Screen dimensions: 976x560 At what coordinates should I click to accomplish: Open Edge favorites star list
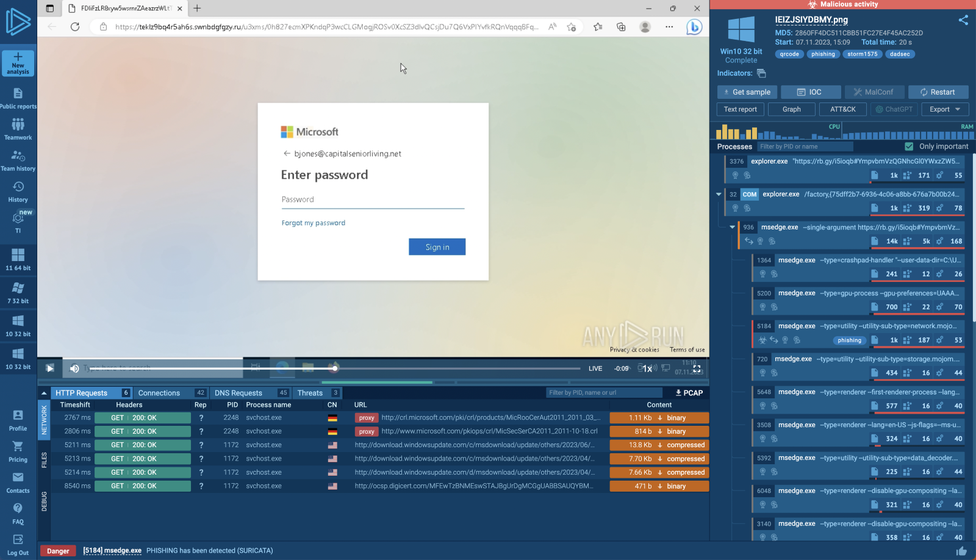598,27
